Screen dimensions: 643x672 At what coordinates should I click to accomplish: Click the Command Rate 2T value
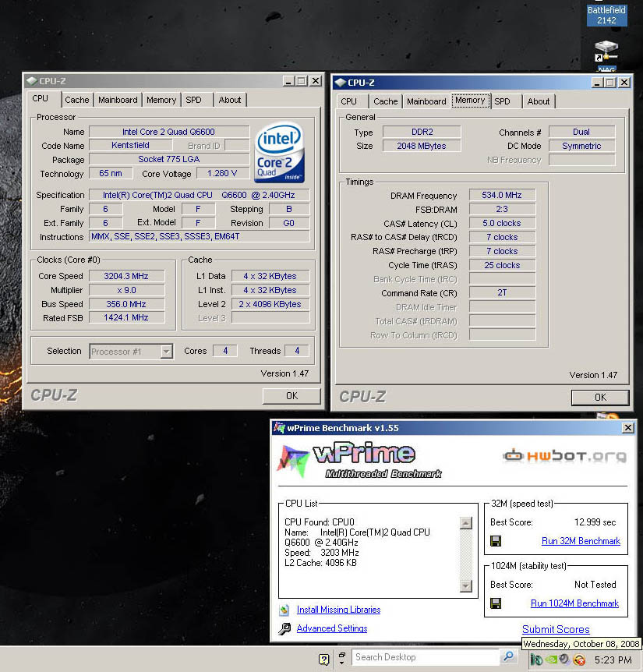(502, 292)
